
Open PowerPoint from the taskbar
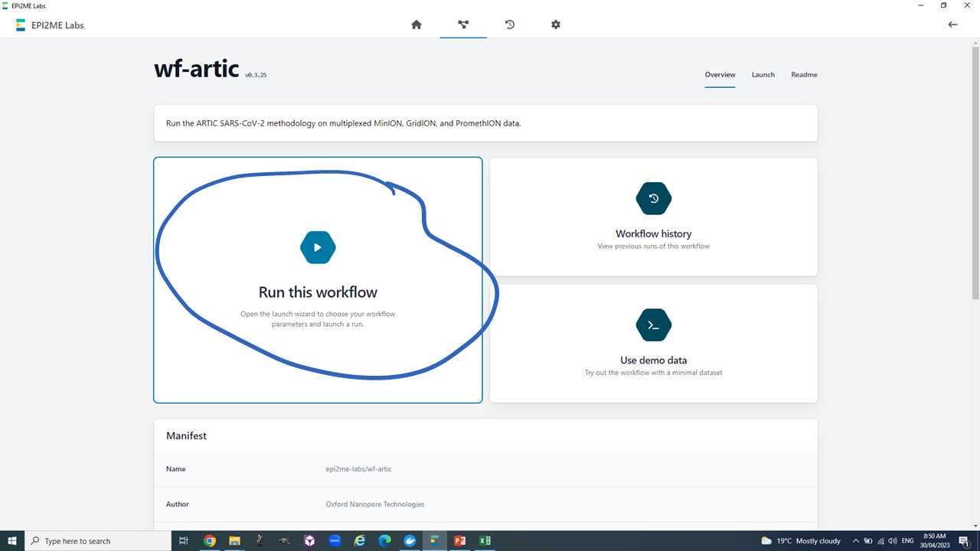click(459, 541)
